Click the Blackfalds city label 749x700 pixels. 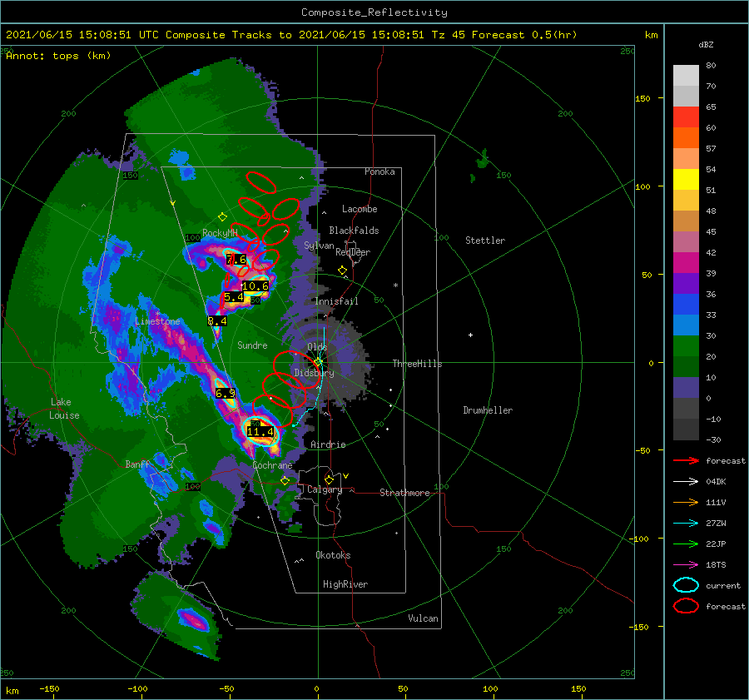click(354, 231)
